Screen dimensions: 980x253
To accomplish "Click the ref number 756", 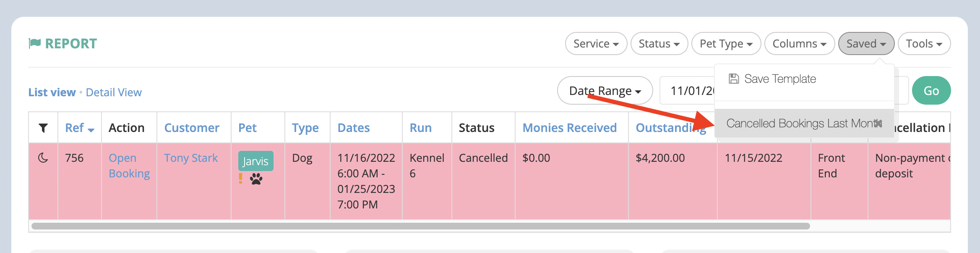I will click(x=74, y=158).
